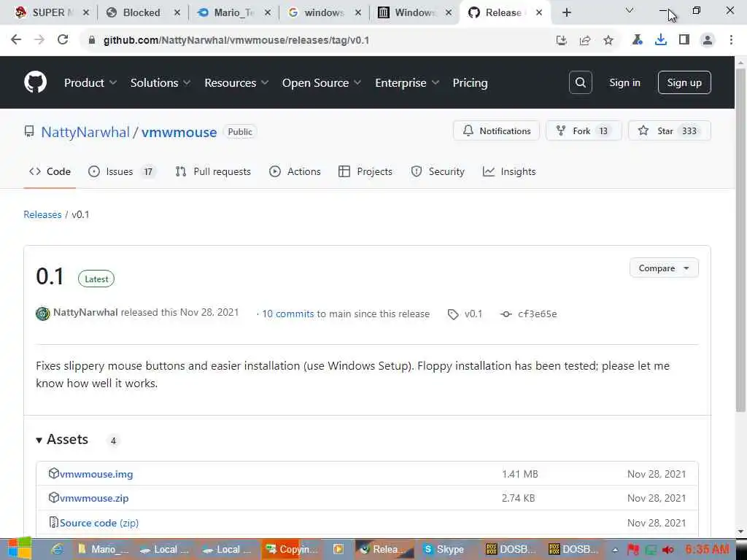The image size is (747, 560).
Task: Download vmwmouse.zip
Action: coord(94,498)
